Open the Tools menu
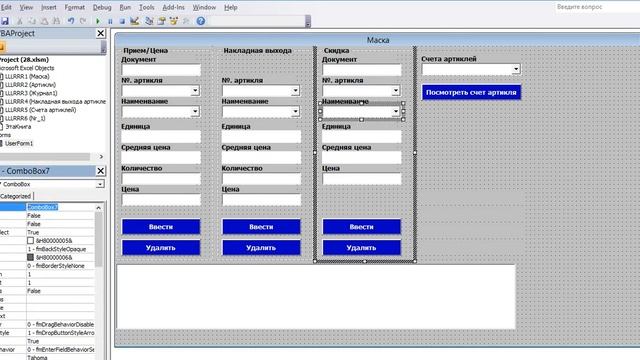The image size is (640, 360). (147, 7)
